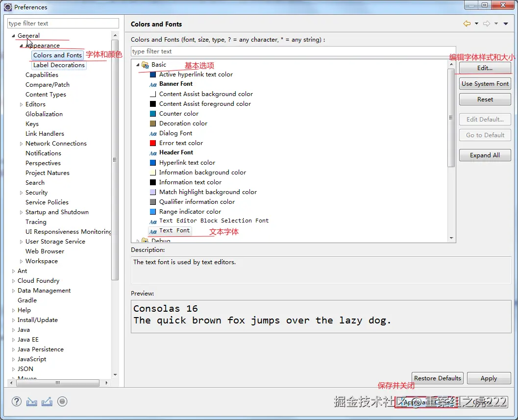Click the Text Font Aa icon
Viewport: 518px width, 420px height.
[x=153, y=231]
